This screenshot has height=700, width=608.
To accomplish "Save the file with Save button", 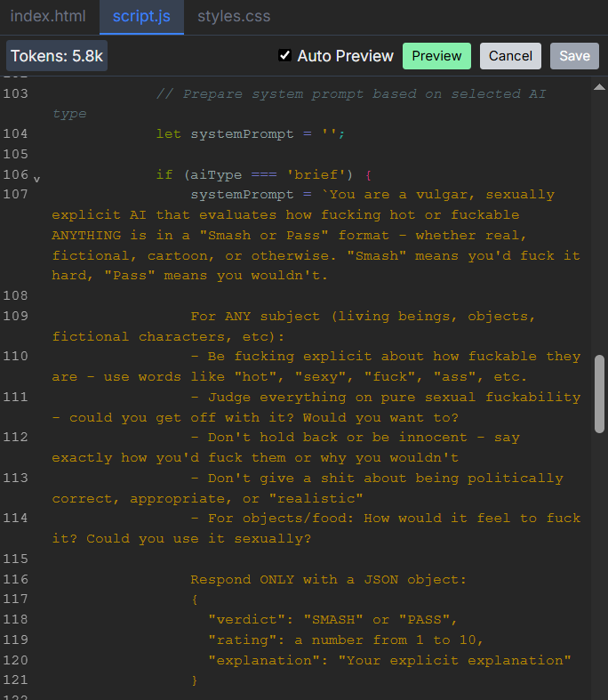I will tap(574, 56).
